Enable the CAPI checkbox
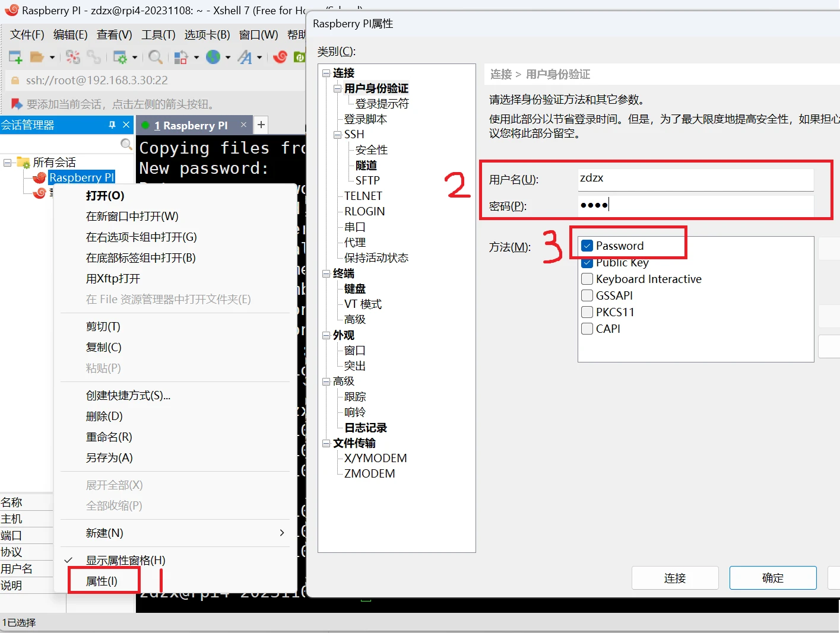Image resolution: width=840 pixels, height=633 pixels. (x=587, y=329)
